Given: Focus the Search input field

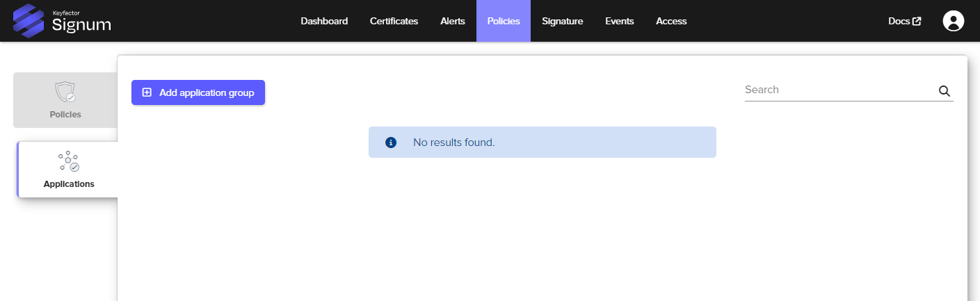Looking at the screenshot, I should pyautogui.click(x=838, y=90).
